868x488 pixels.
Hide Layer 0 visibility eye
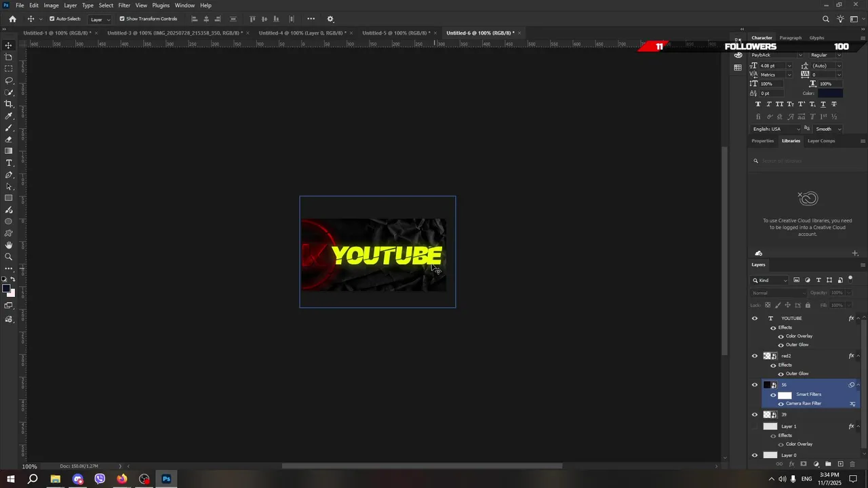[x=755, y=455]
